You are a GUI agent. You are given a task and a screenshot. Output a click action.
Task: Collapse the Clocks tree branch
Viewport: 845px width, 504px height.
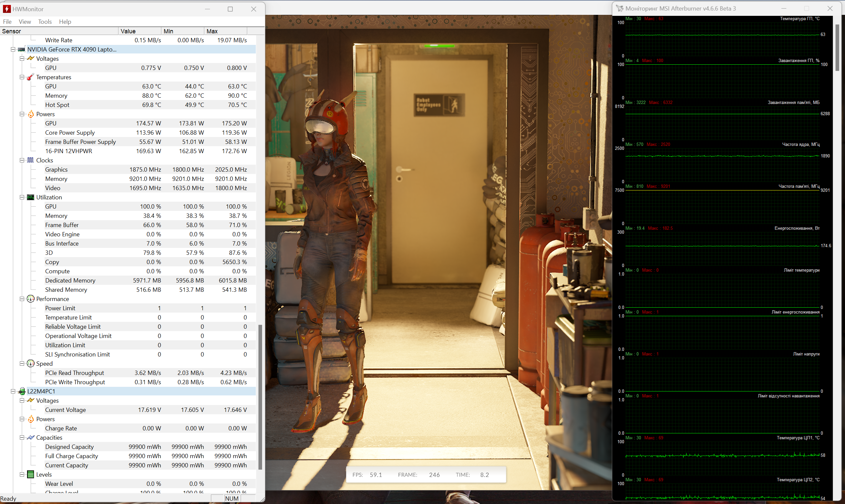click(x=22, y=160)
